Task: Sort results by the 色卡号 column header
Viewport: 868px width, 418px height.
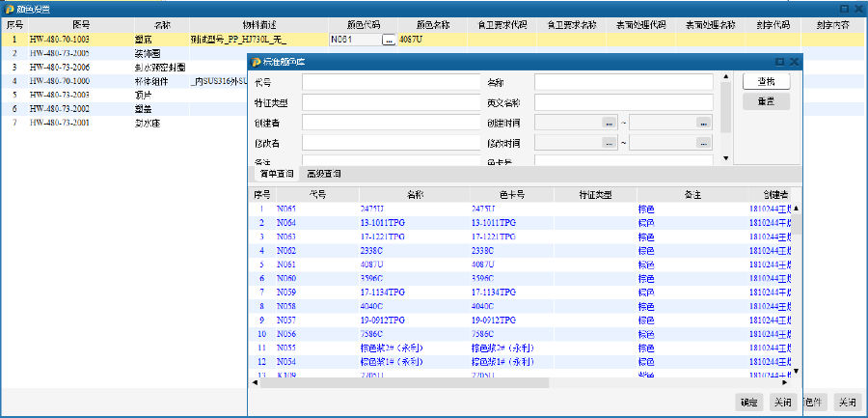Action: point(511,195)
